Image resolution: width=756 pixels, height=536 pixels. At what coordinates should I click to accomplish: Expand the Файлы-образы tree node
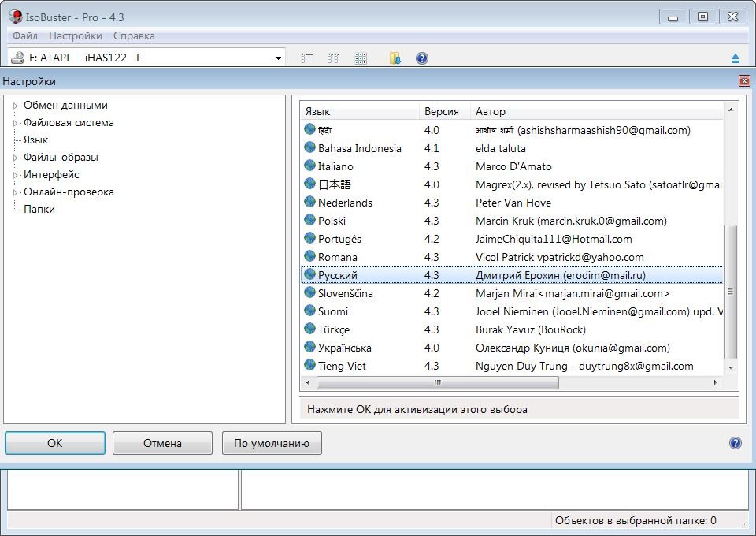pyautogui.click(x=16, y=158)
